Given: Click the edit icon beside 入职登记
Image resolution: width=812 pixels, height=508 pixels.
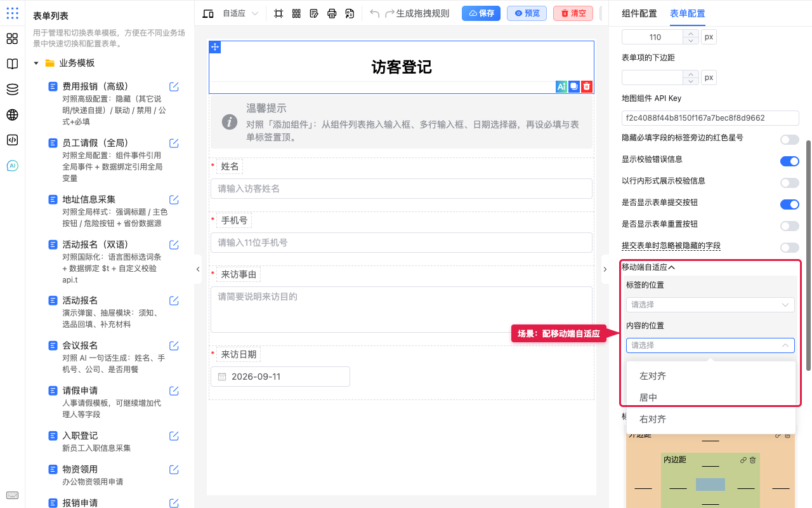Looking at the screenshot, I should coord(174,436).
